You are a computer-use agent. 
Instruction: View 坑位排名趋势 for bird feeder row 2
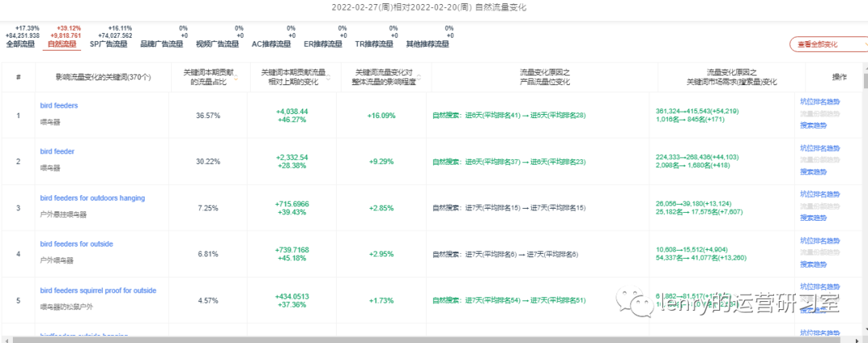click(820, 148)
